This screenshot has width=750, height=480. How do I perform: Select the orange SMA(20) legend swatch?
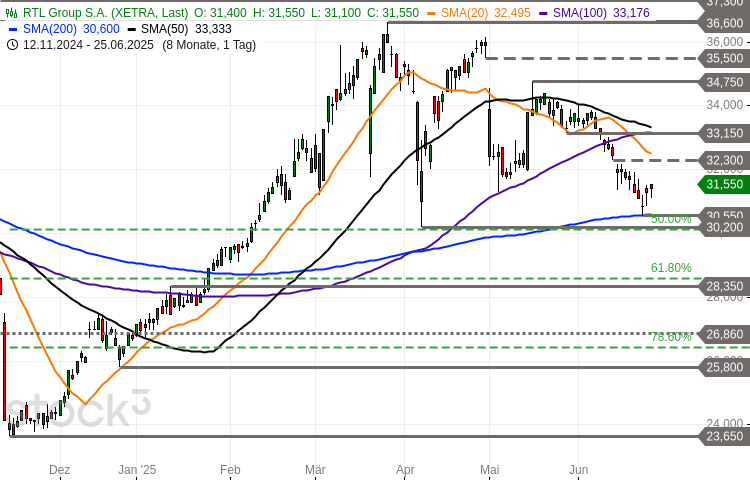pyautogui.click(x=431, y=13)
